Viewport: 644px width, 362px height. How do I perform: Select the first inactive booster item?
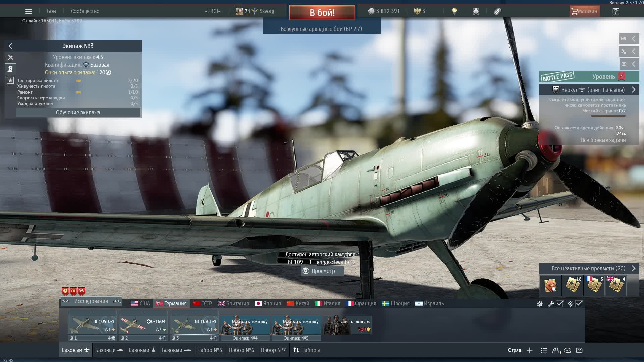[550, 285]
